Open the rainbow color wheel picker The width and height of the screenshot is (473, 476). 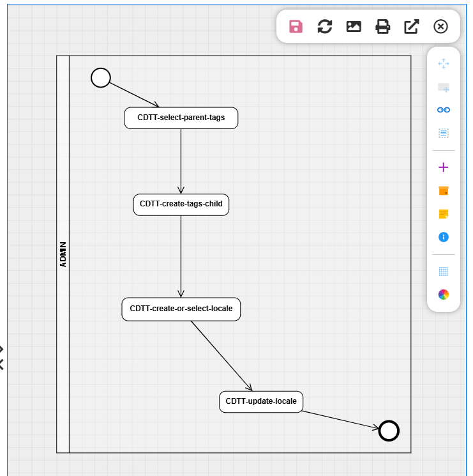[x=444, y=295]
